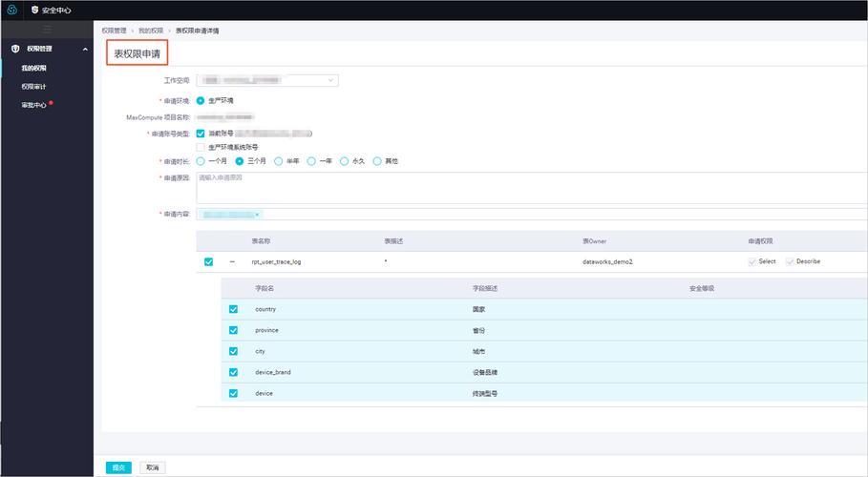The image size is (868, 477).
Task: Toggle the city field checkbox
Action: (x=233, y=351)
